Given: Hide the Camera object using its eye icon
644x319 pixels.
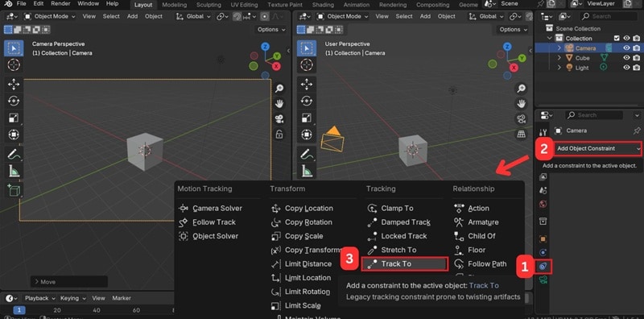Looking at the screenshot, I should coord(627,48).
